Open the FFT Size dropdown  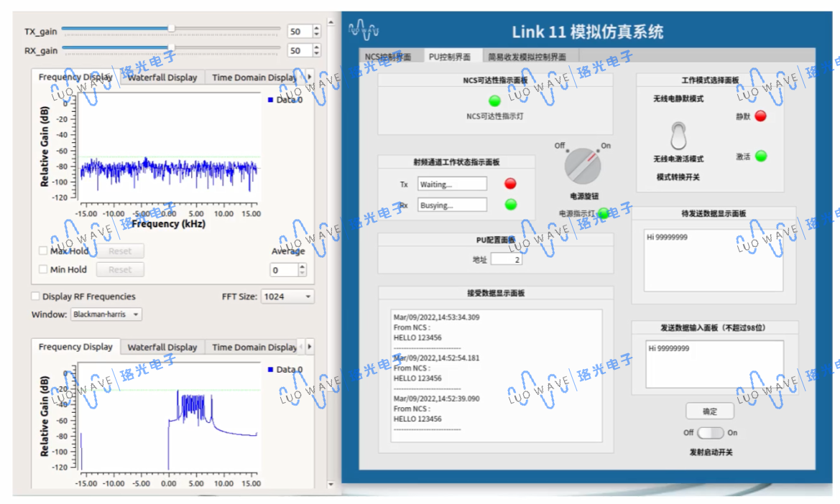coord(287,296)
